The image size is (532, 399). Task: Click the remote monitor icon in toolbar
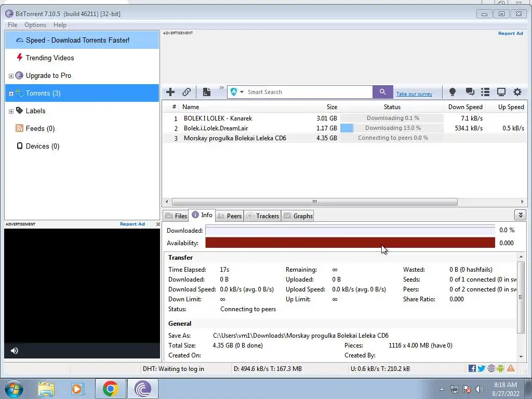coord(501,92)
